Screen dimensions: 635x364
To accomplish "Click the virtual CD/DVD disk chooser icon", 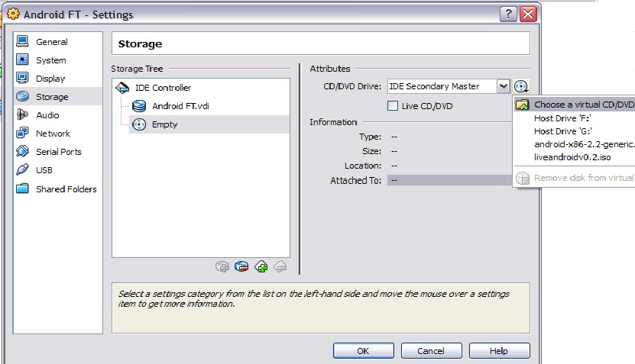I will pyautogui.click(x=521, y=86).
